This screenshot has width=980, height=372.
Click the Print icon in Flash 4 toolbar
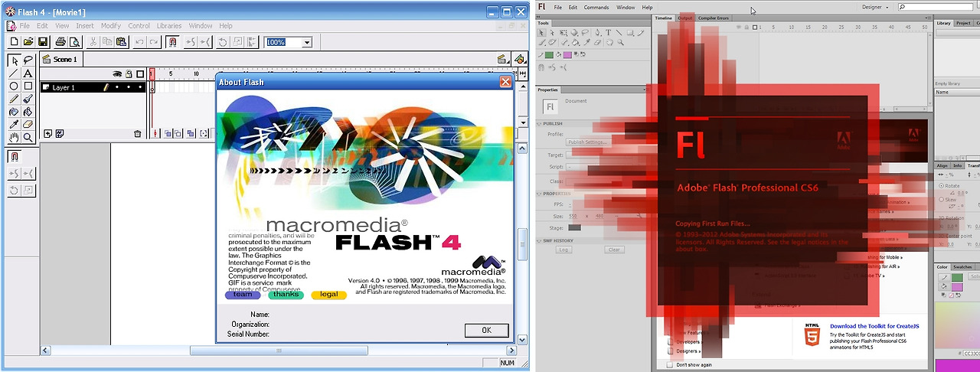(60, 42)
